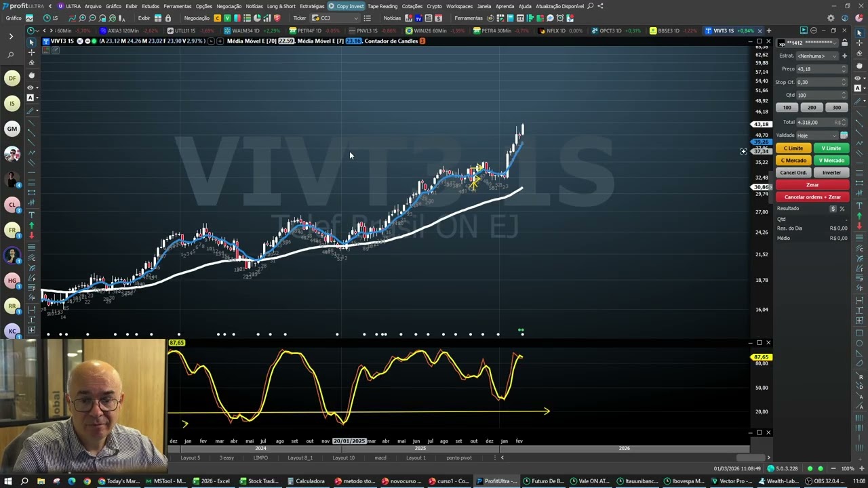The height and width of the screenshot is (488, 868).
Task: Click the chart lock icon next to Exibir
Action: (x=167, y=18)
